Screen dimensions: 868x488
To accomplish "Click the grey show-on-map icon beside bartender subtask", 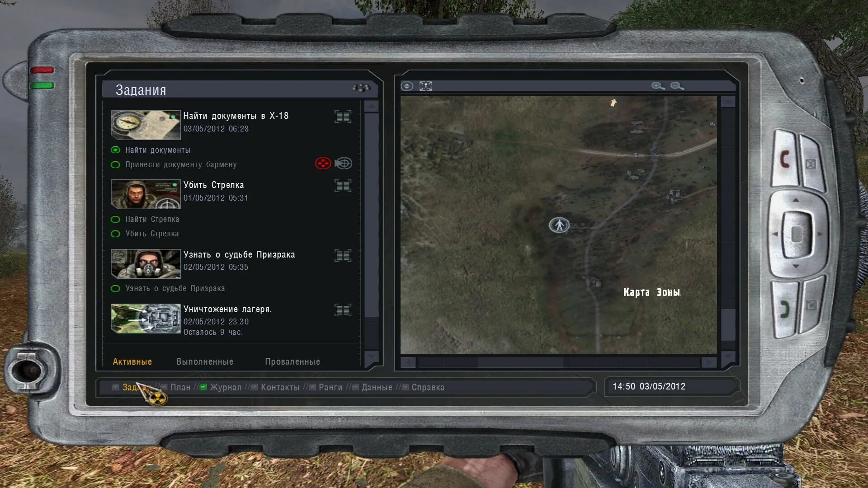I will (344, 163).
